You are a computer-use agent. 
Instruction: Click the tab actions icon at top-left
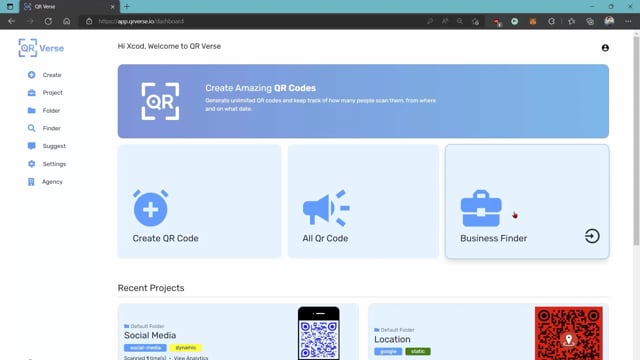coord(10,7)
